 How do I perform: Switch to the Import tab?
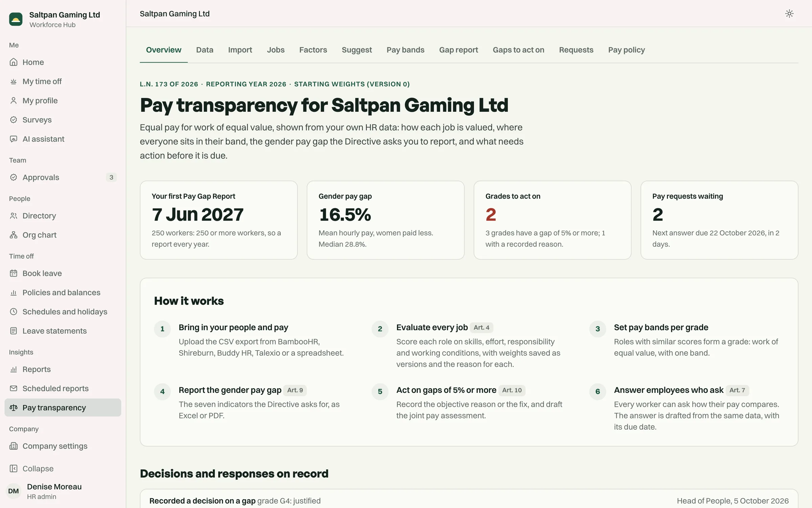click(240, 50)
